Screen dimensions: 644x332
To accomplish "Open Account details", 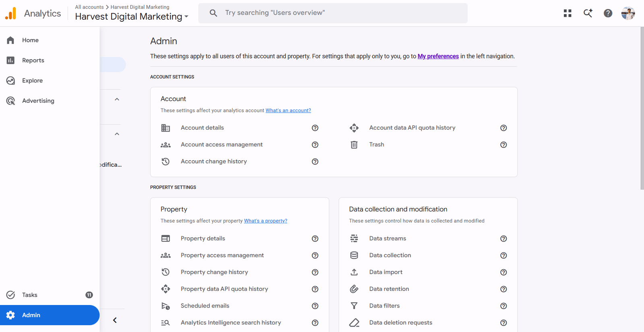I will (x=202, y=128).
